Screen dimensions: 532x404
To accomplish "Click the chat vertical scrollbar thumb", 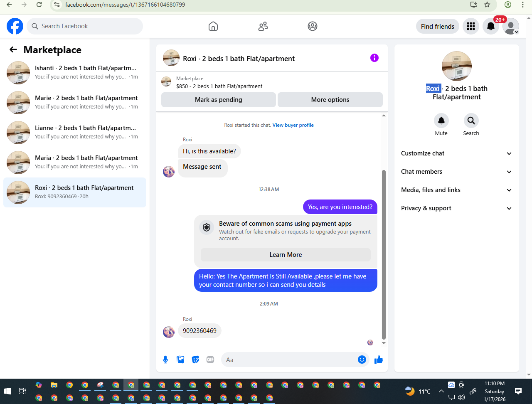I will click(384, 254).
